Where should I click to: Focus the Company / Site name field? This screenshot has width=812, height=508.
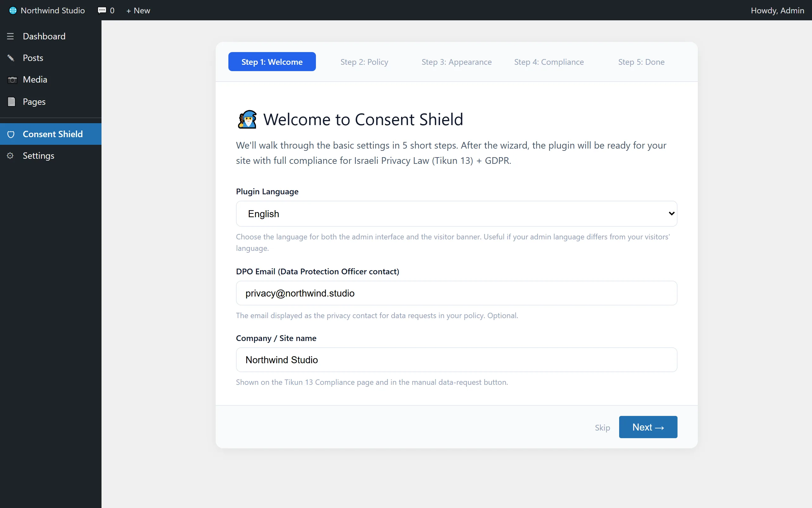pos(456,359)
